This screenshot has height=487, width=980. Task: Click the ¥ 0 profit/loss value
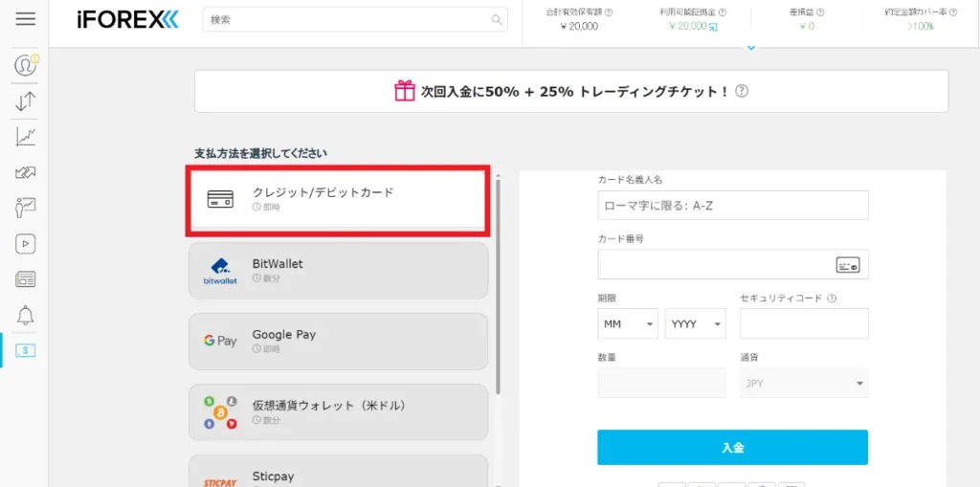pos(807,26)
